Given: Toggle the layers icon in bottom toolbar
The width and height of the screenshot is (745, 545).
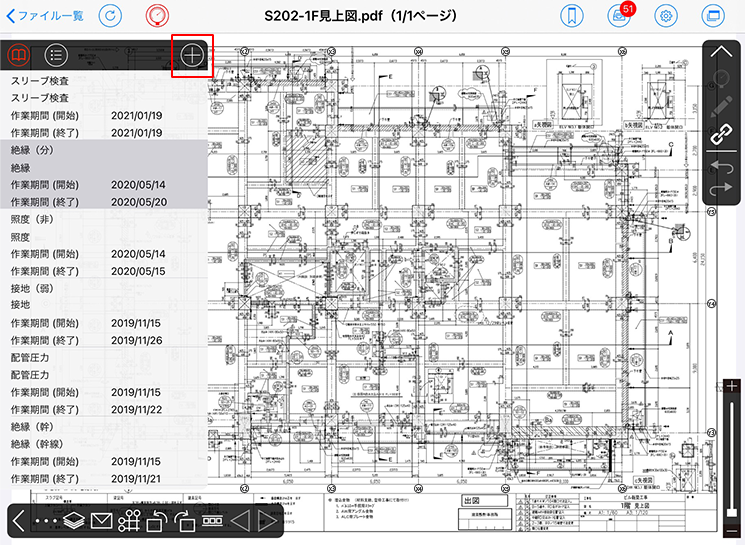Looking at the screenshot, I should [73, 520].
